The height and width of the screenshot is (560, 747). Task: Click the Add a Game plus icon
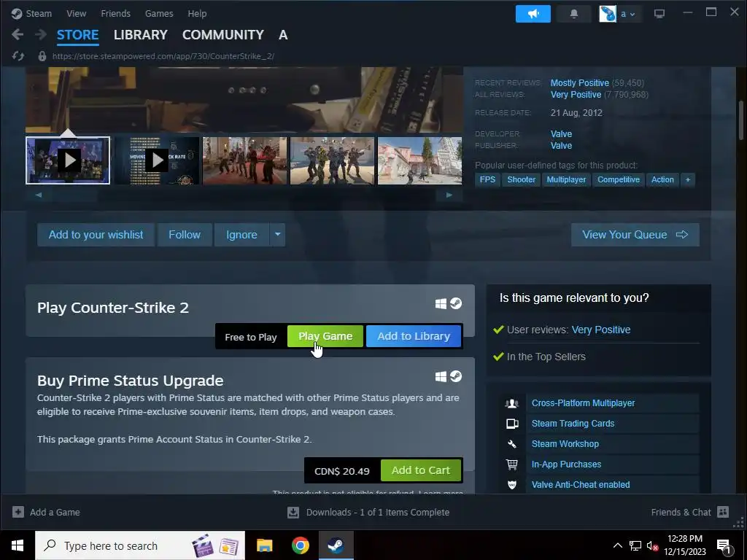[18, 512]
